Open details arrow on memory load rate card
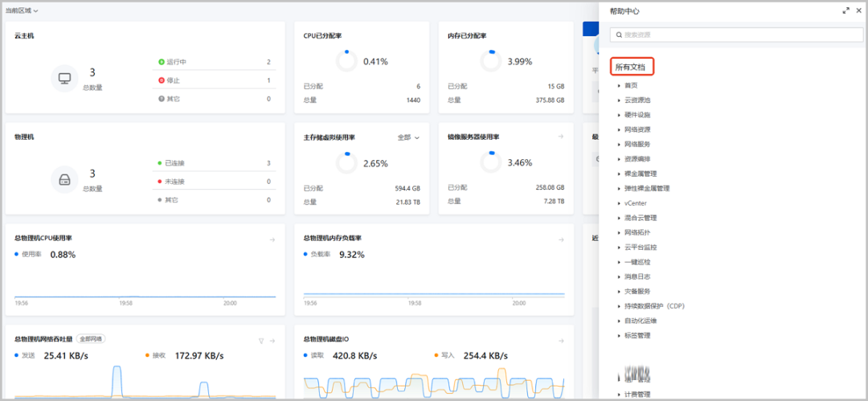The height and width of the screenshot is (401, 868). (561, 239)
